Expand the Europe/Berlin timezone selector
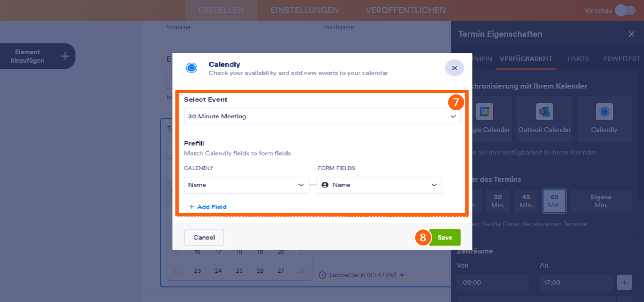644x302 pixels. 401,275
